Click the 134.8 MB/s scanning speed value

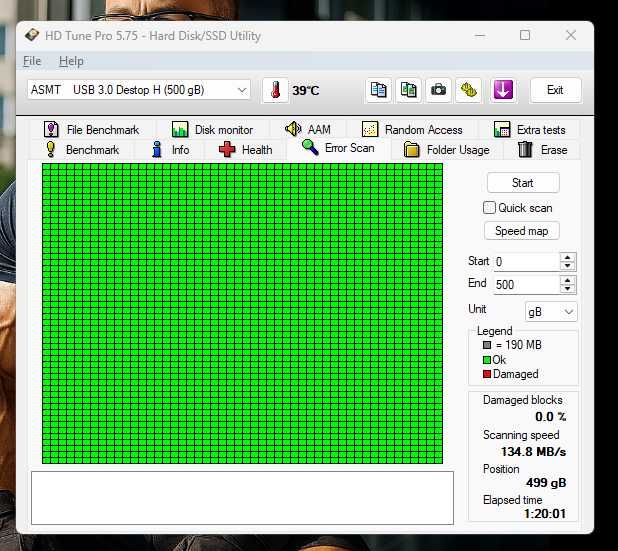[x=533, y=451]
